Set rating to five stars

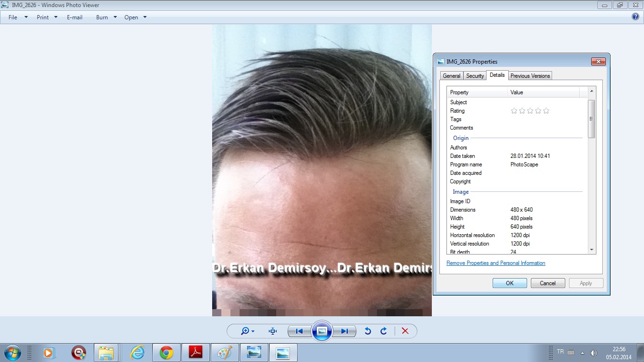click(546, 111)
